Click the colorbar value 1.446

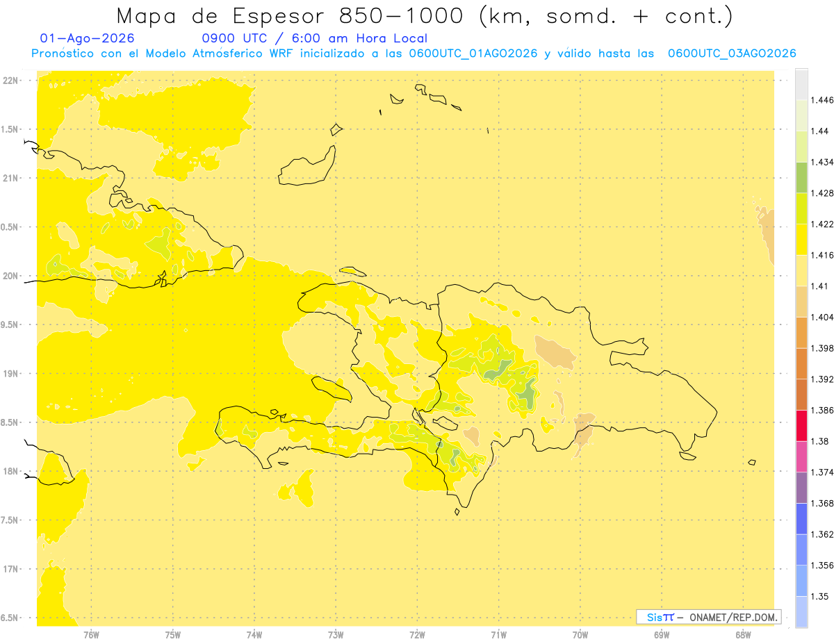(x=822, y=100)
